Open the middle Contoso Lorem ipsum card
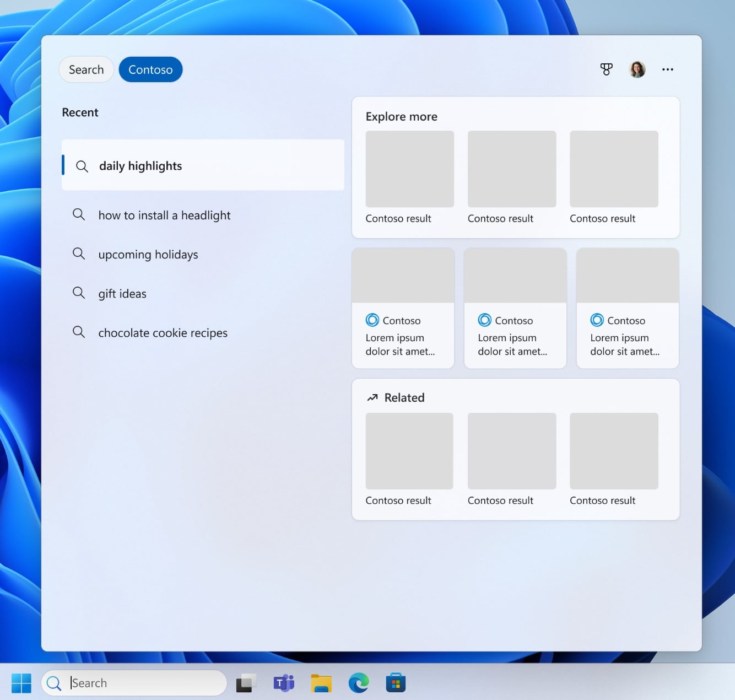Viewport: 735px width, 700px height. pyautogui.click(x=515, y=308)
